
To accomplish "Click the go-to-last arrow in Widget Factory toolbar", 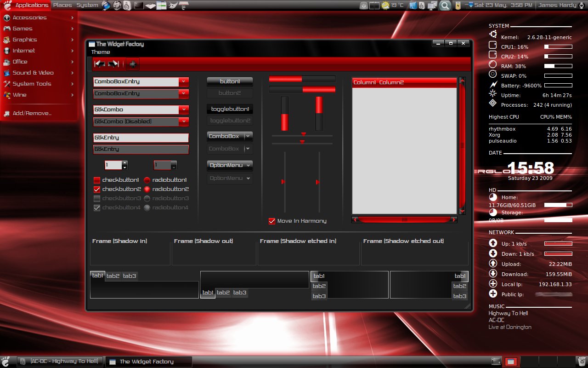I will (x=113, y=64).
